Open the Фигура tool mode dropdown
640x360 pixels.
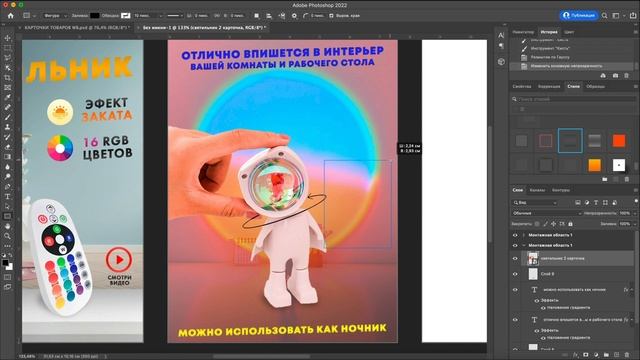55,16
